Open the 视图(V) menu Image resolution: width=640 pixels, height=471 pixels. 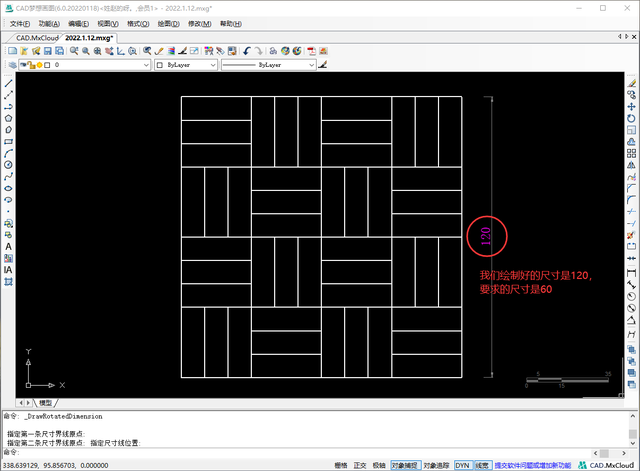pos(108,24)
